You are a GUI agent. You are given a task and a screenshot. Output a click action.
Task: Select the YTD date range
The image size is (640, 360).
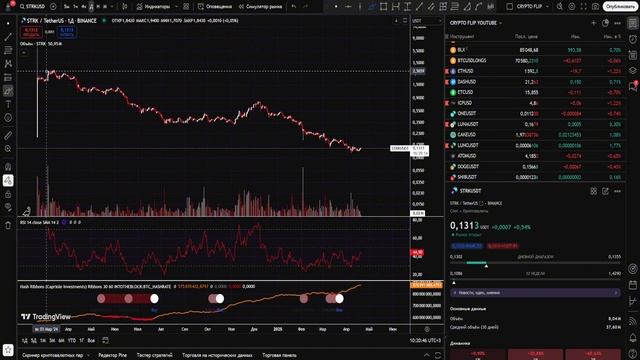pos(72,340)
